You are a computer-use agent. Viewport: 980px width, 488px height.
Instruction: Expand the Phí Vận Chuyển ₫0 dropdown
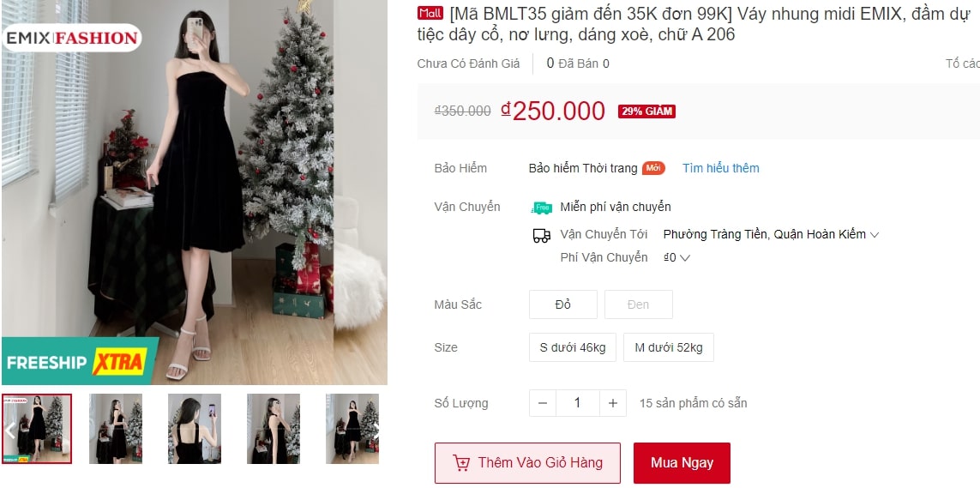coord(676,257)
